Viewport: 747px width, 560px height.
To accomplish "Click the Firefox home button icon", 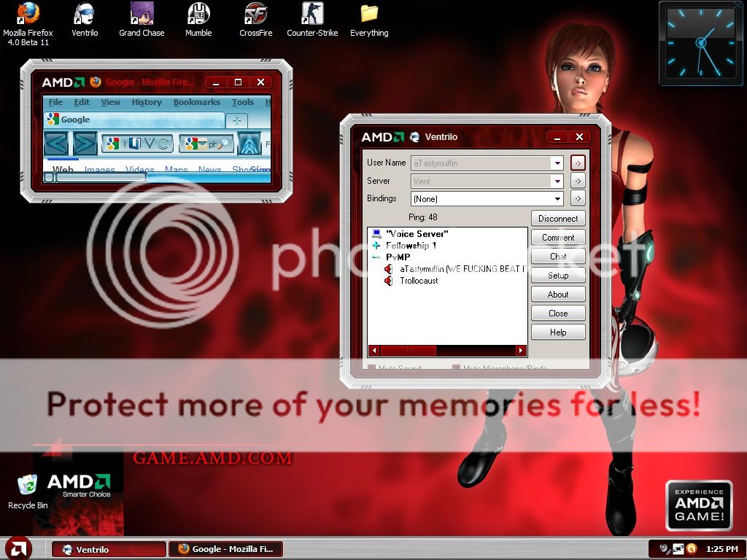I will [x=249, y=144].
